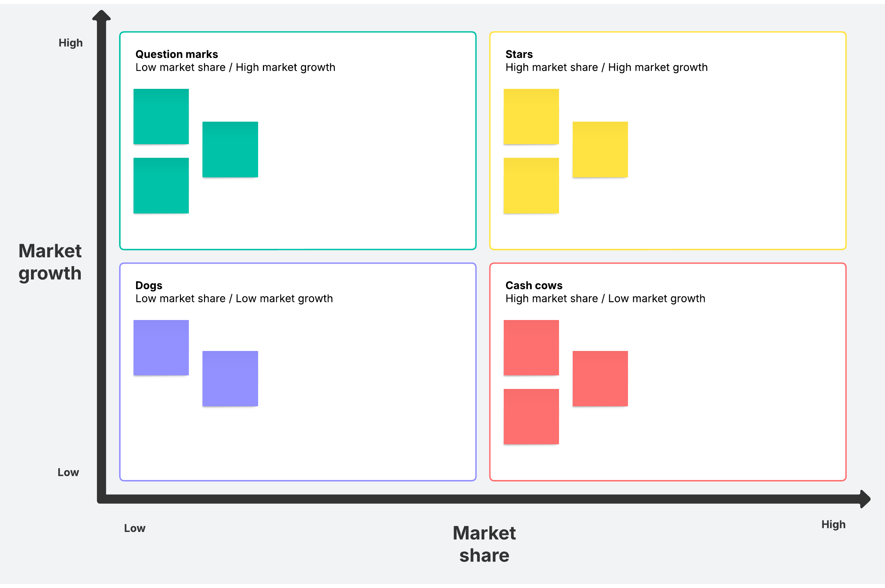
Task: Click the "Low" label under the Market share axis
Action: coord(135,528)
